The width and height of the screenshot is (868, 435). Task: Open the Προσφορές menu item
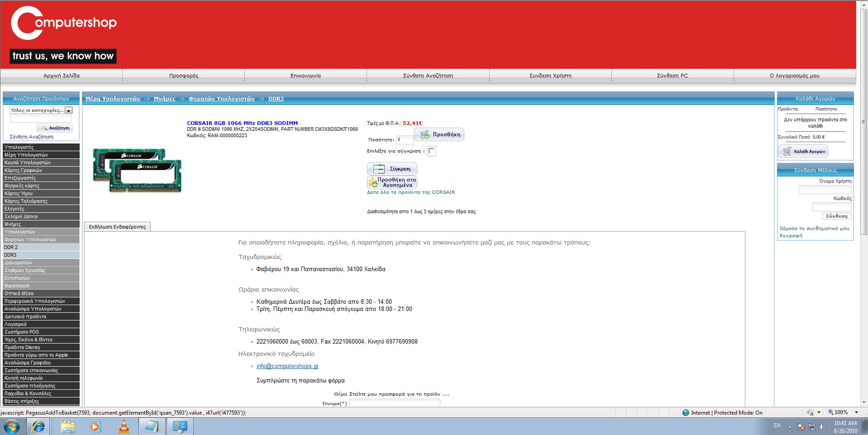point(184,76)
